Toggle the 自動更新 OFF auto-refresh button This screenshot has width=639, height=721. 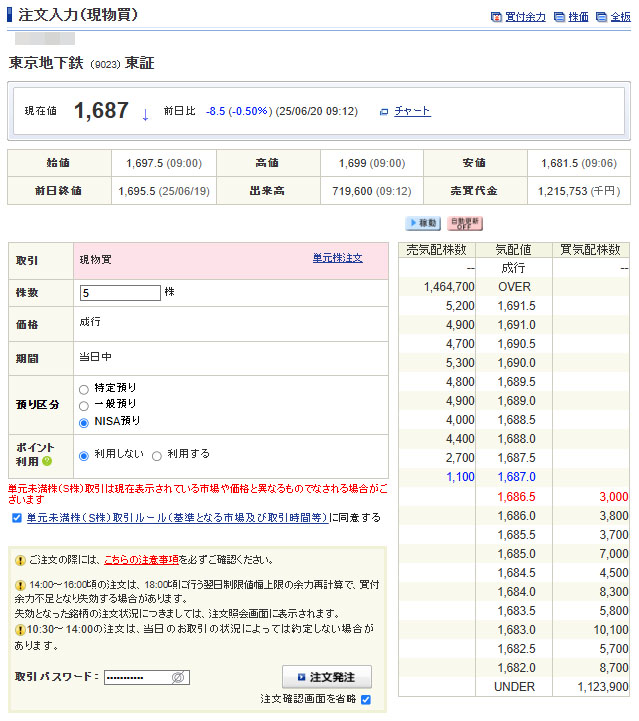point(465,223)
